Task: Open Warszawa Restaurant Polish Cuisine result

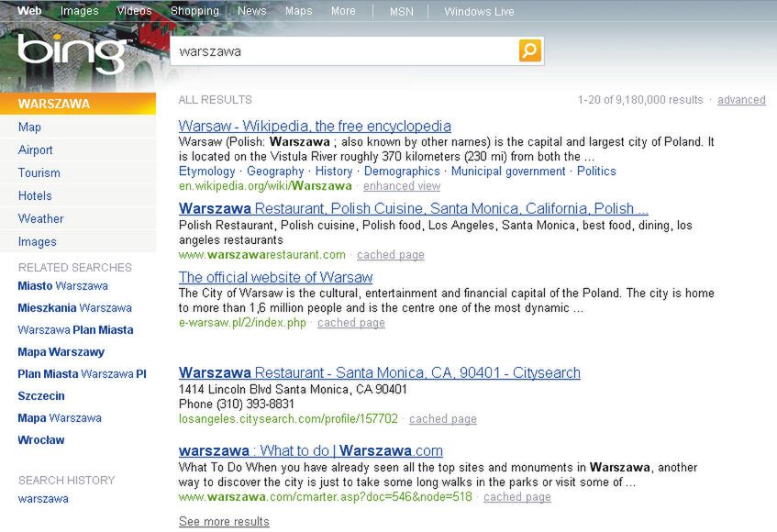Action: click(414, 208)
